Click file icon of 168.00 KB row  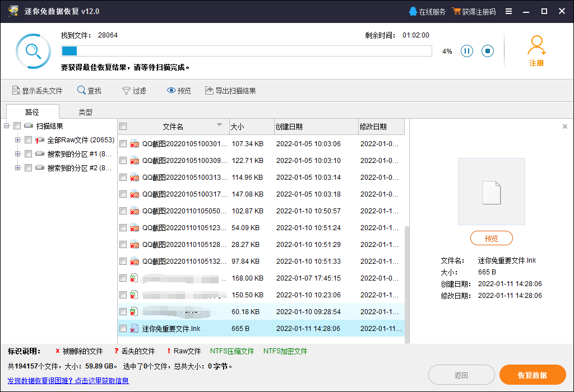tap(134, 278)
